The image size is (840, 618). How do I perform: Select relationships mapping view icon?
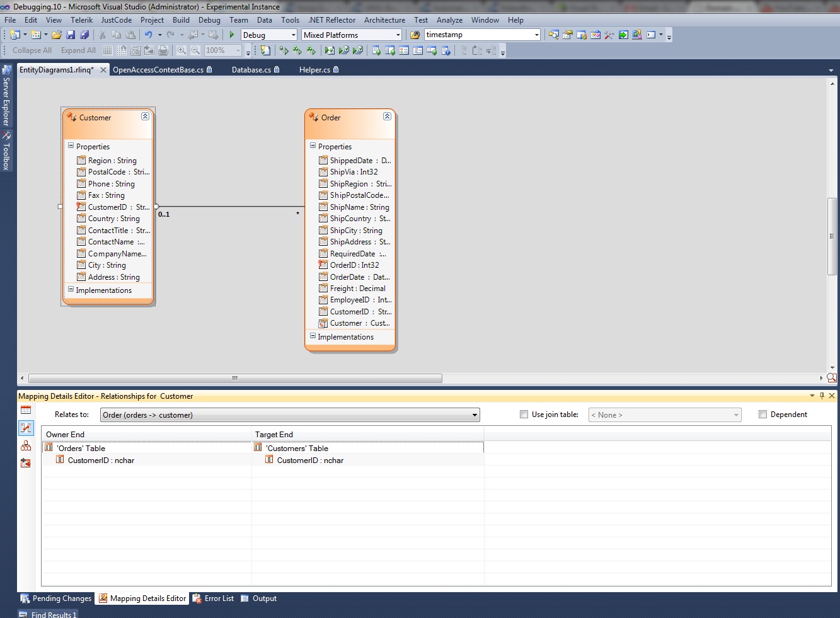pos(26,428)
